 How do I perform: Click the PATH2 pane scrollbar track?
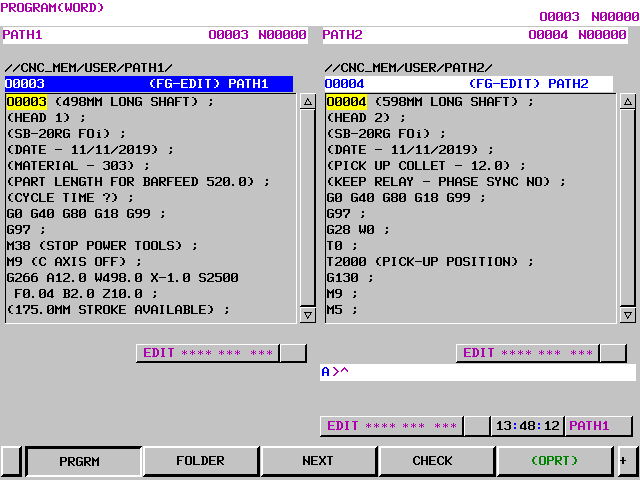[x=627, y=208]
